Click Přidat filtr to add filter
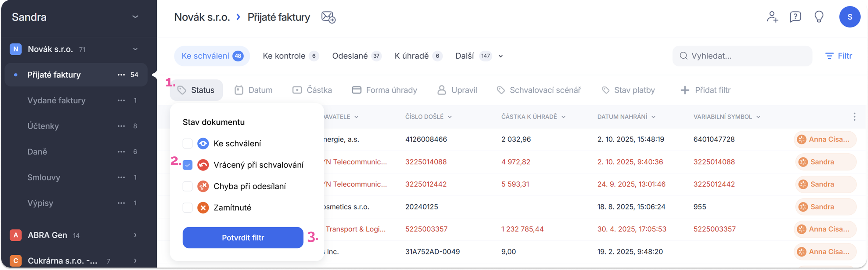This screenshot has width=868, height=270. (705, 90)
